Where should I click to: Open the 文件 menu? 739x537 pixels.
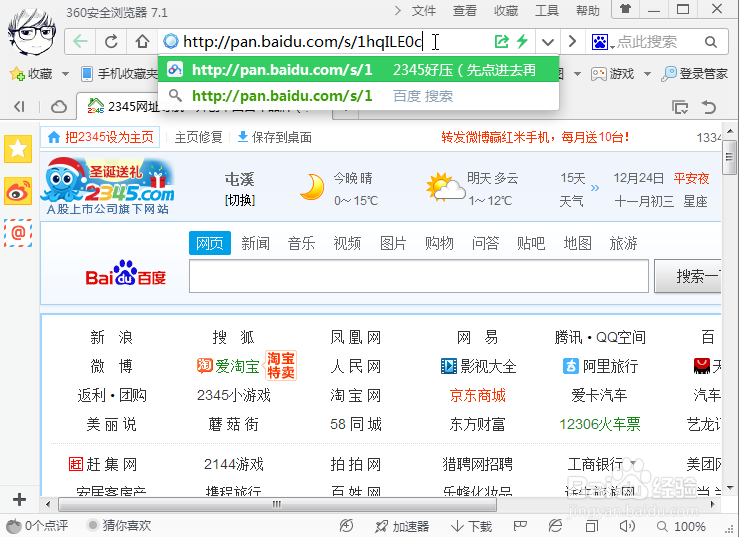click(423, 11)
